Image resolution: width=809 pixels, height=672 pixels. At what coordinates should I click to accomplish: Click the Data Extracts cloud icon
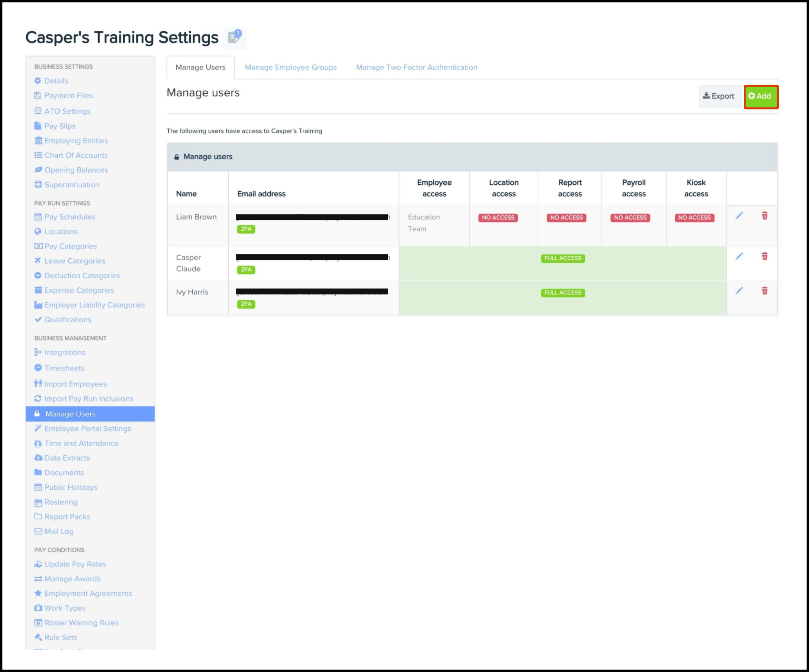(38, 458)
